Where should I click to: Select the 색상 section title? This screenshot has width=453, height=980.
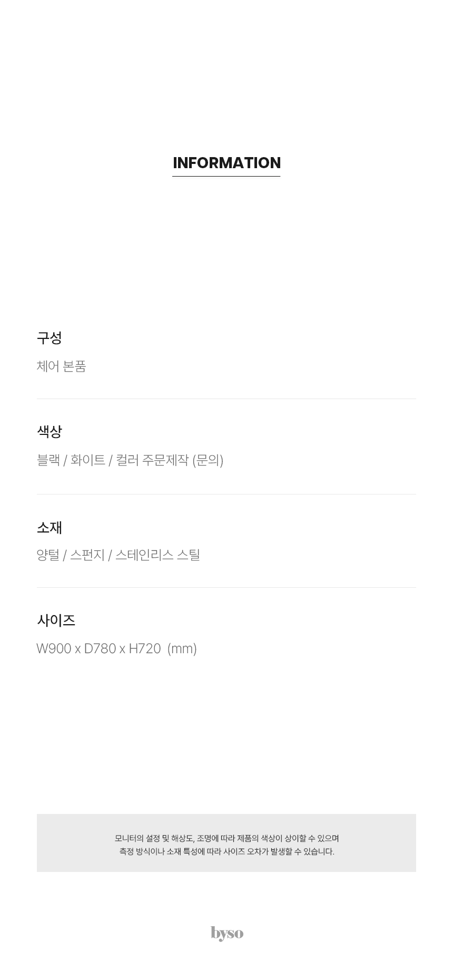(50, 432)
